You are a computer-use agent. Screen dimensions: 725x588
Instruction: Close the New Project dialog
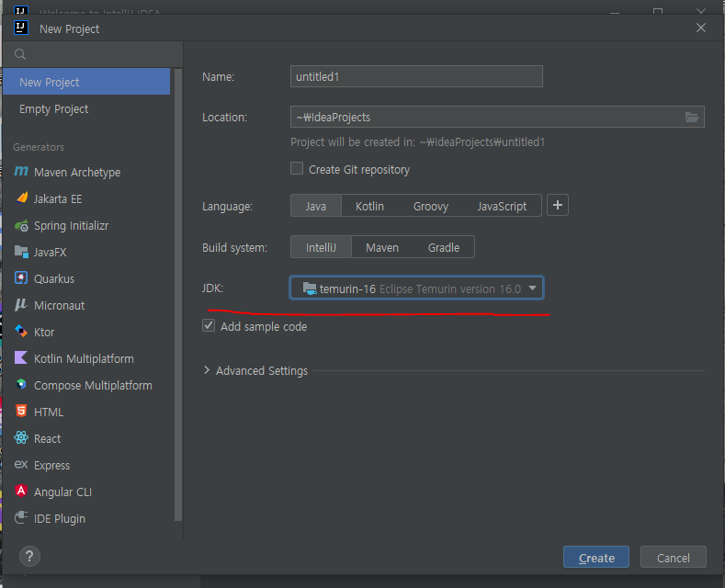[701, 28]
